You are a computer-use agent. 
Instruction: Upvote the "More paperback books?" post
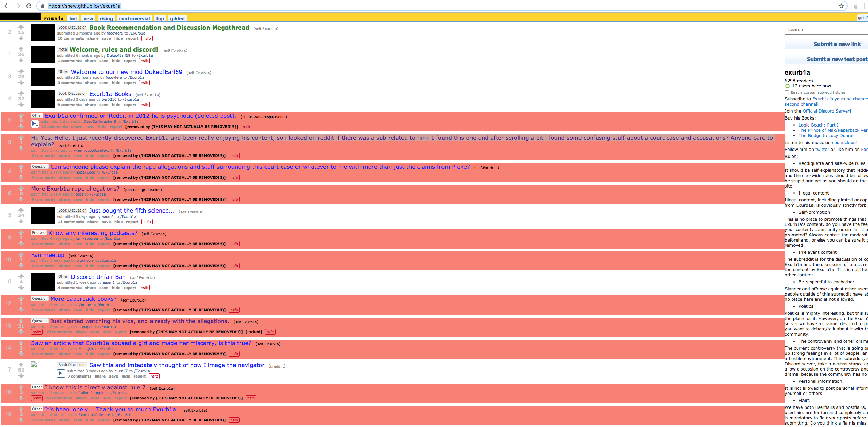[x=21, y=298]
